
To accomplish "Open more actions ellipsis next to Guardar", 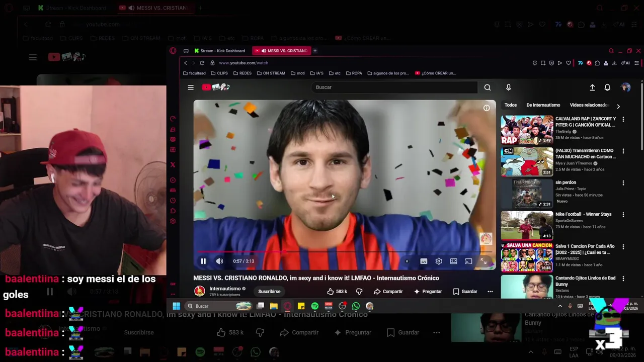I will [x=490, y=291].
